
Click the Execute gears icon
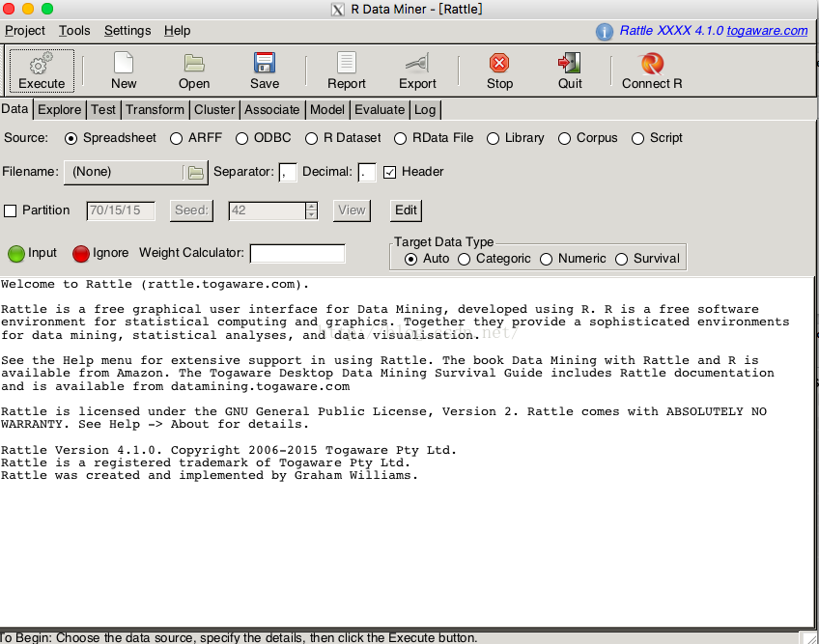(x=42, y=63)
